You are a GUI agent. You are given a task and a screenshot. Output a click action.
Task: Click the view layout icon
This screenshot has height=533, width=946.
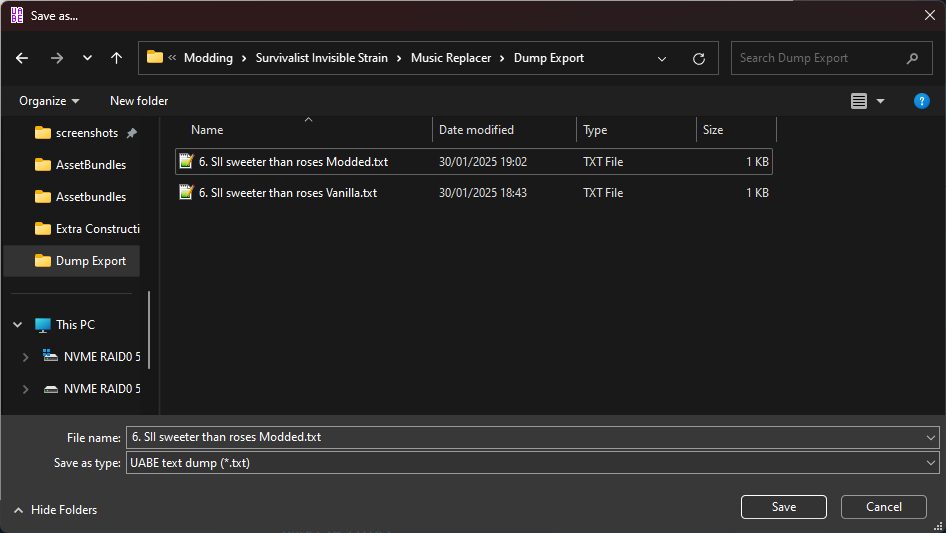[858, 101]
